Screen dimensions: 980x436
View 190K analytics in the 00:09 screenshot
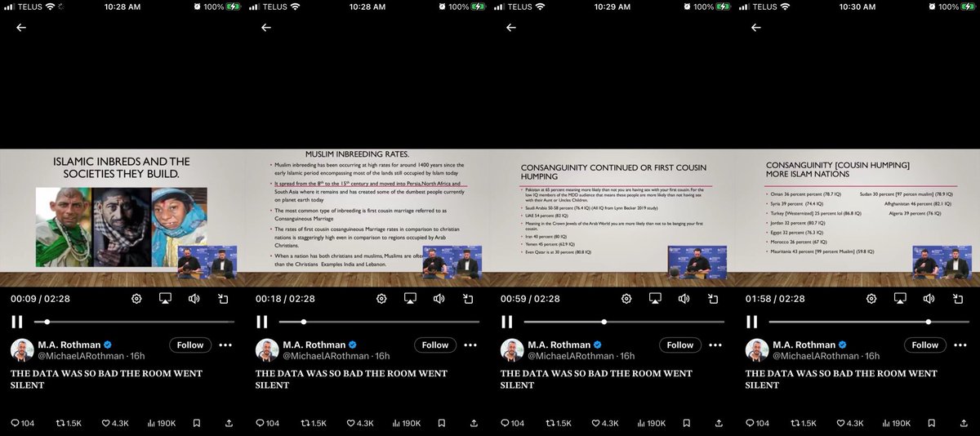pos(162,423)
